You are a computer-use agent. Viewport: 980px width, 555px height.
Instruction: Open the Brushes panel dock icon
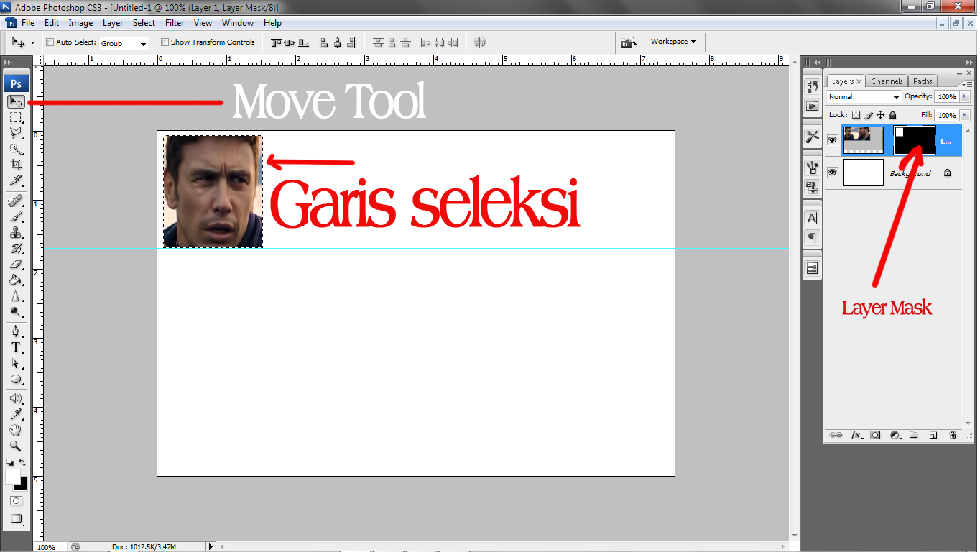click(813, 168)
